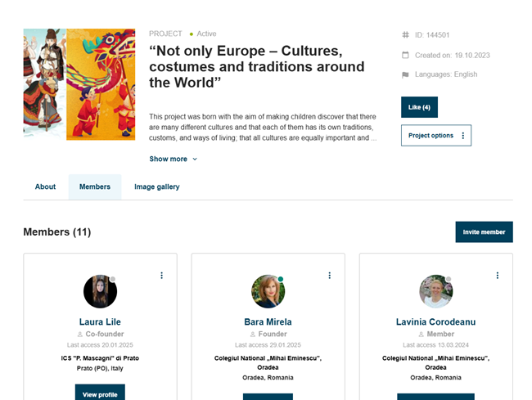Click the chevron arrow beside Show more
The image size is (532, 400).
click(195, 159)
